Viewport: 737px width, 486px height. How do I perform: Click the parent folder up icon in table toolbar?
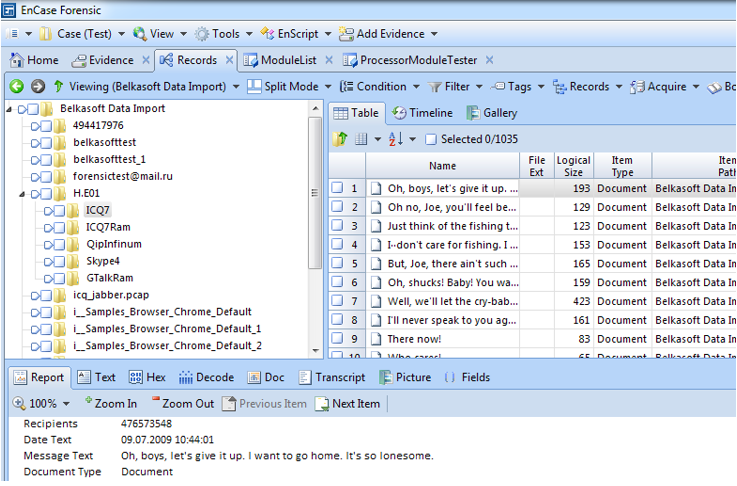pos(340,139)
